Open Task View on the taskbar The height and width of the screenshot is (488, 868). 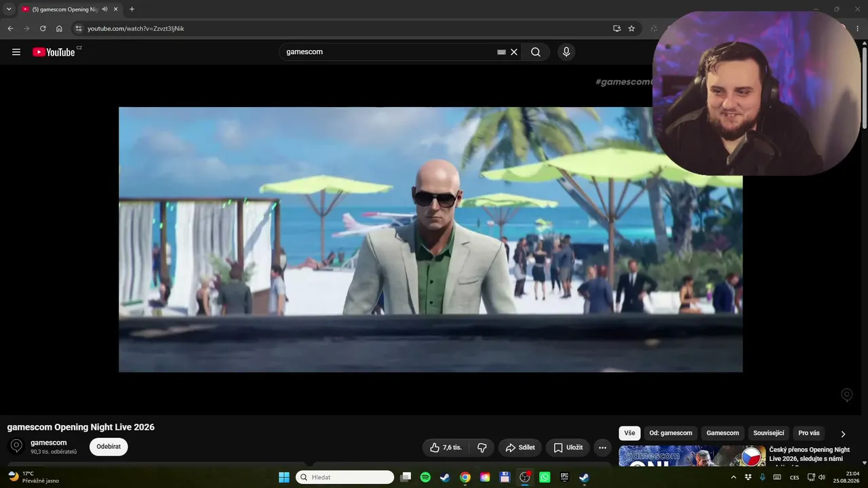(406, 477)
